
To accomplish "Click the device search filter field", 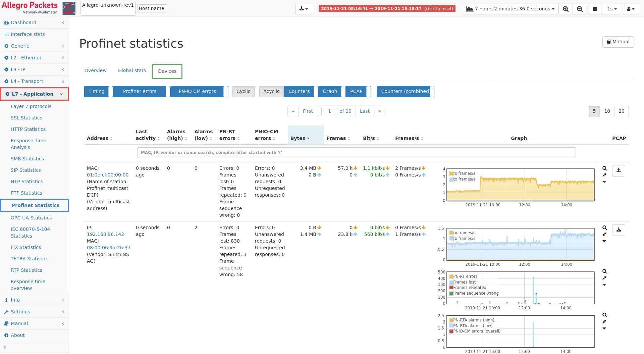I will tap(356, 152).
